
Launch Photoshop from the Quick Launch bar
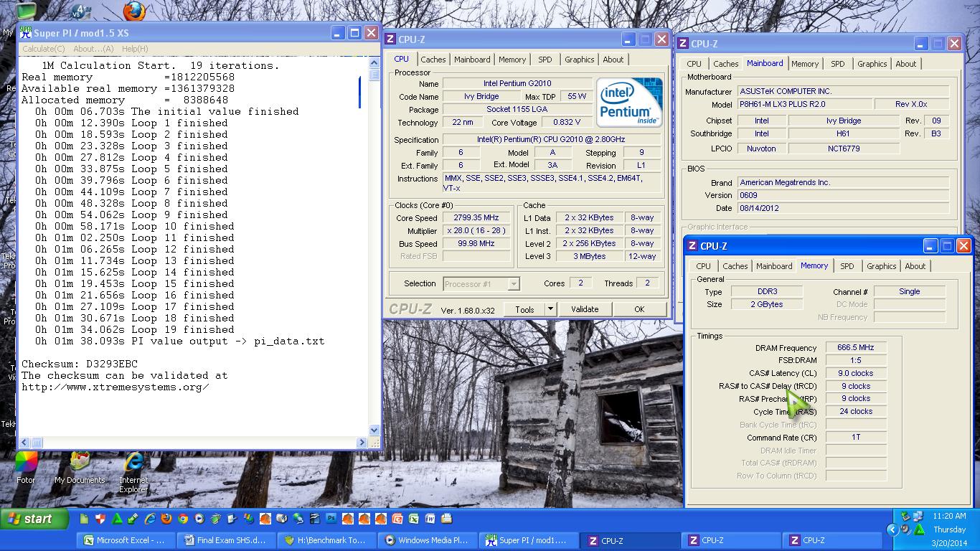331,519
